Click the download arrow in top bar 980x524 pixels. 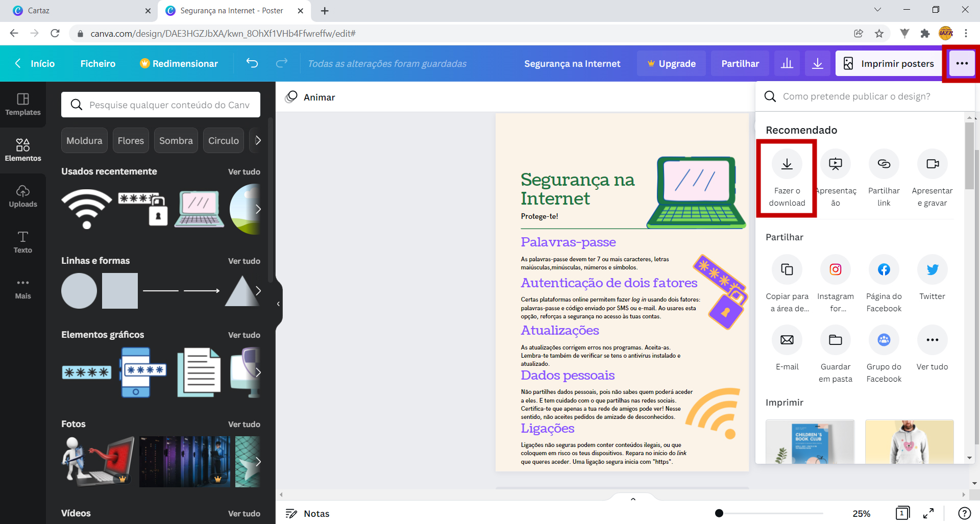coord(817,63)
